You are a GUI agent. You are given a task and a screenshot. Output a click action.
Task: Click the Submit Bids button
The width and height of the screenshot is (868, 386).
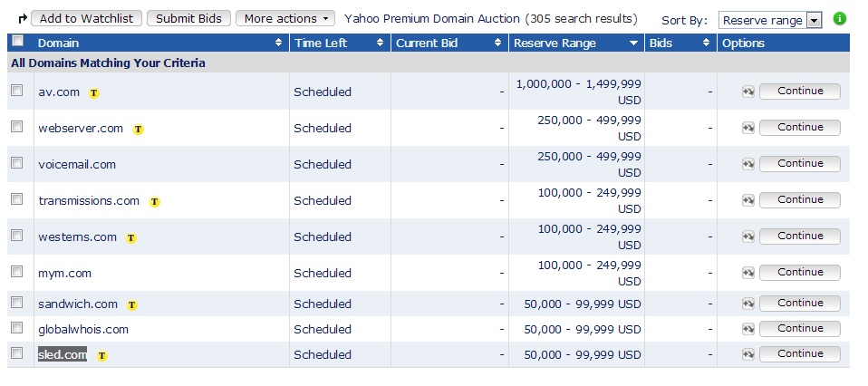tap(188, 18)
